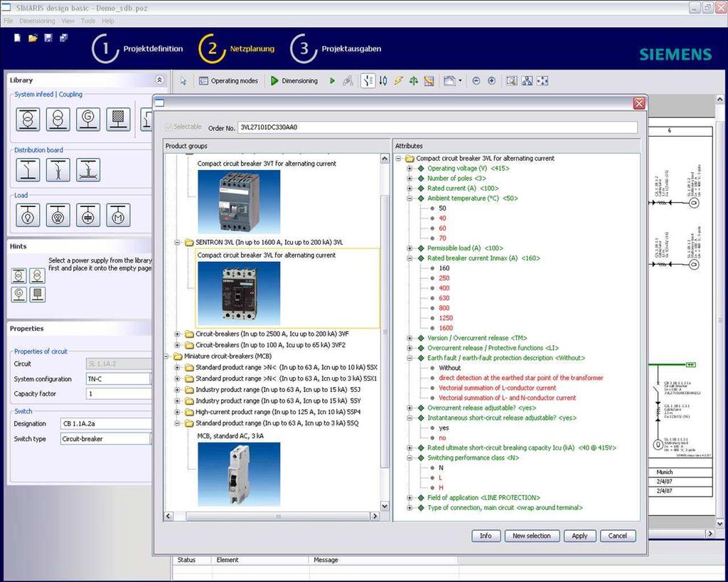Image resolution: width=728 pixels, height=582 pixels.
Task: Open the Tools menu
Action: click(87, 21)
